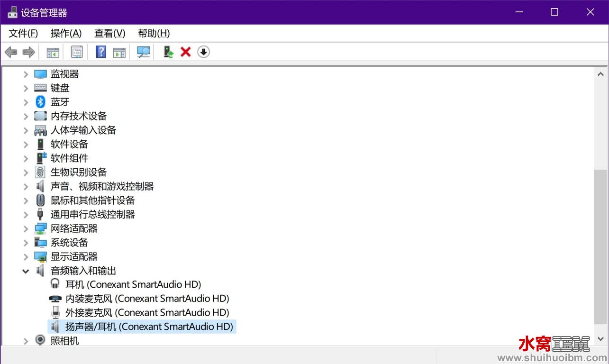Click the red X uninstall device icon

pyautogui.click(x=186, y=52)
